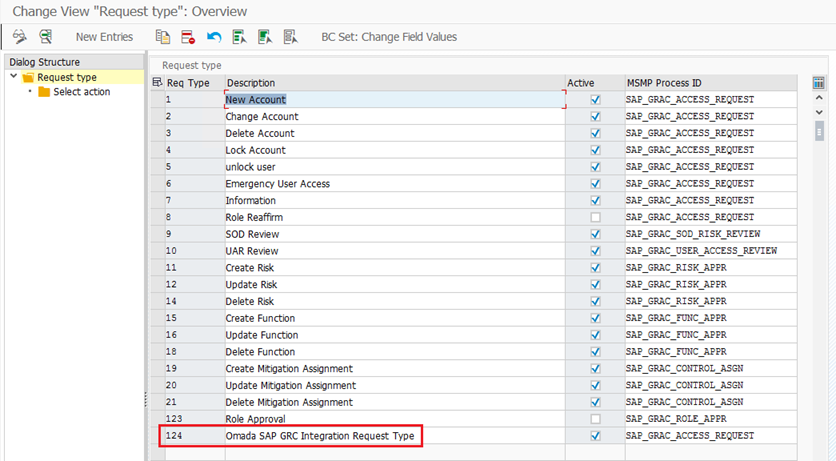Click the Deselect All icon
The width and height of the screenshot is (836, 461).
(291, 37)
